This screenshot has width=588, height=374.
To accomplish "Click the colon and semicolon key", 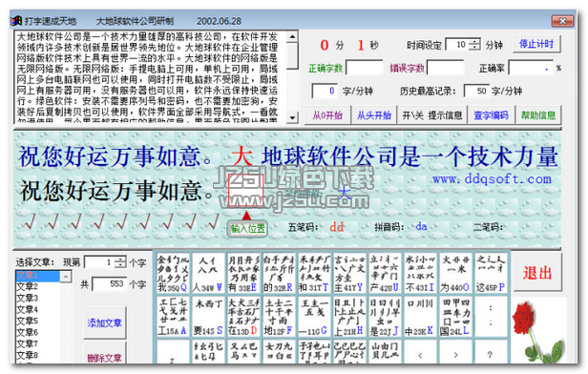I will 491,317.
